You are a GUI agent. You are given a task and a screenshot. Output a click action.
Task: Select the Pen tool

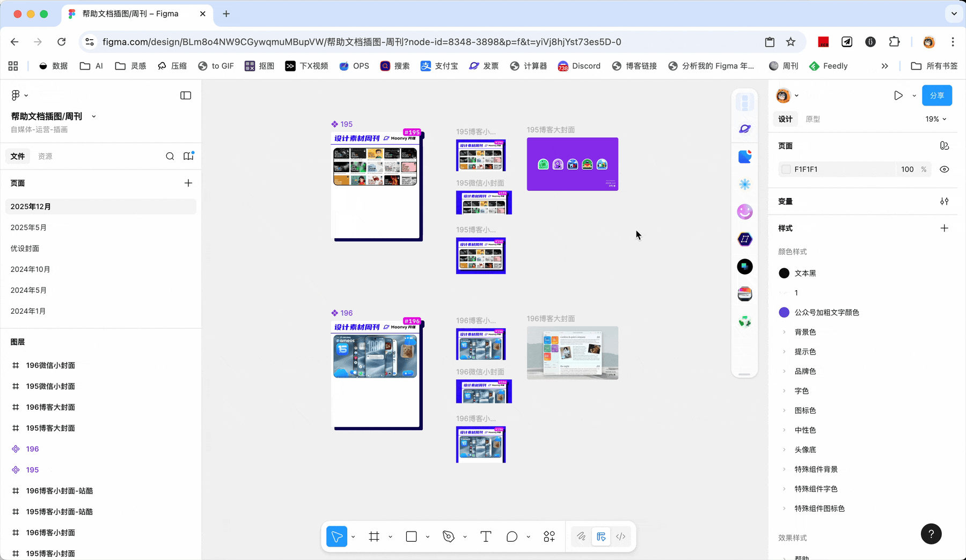click(449, 536)
